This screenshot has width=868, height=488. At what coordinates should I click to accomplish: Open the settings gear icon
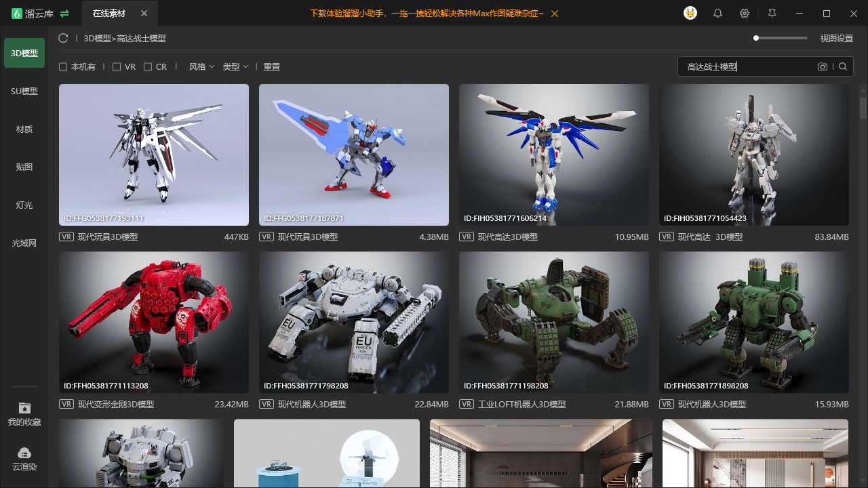click(x=745, y=14)
